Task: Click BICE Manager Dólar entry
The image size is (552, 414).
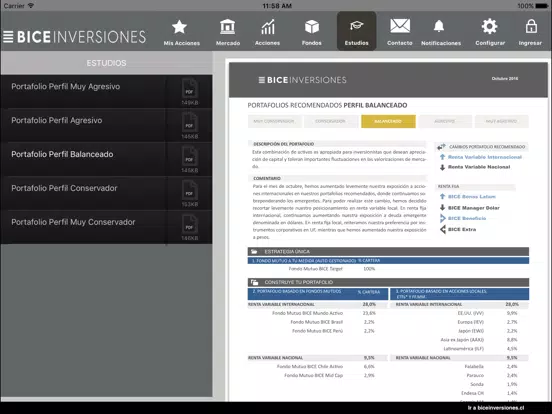Action: click(470, 208)
